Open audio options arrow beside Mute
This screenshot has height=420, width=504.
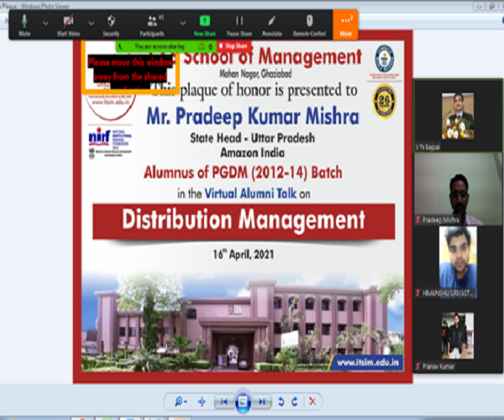(45, 24)
